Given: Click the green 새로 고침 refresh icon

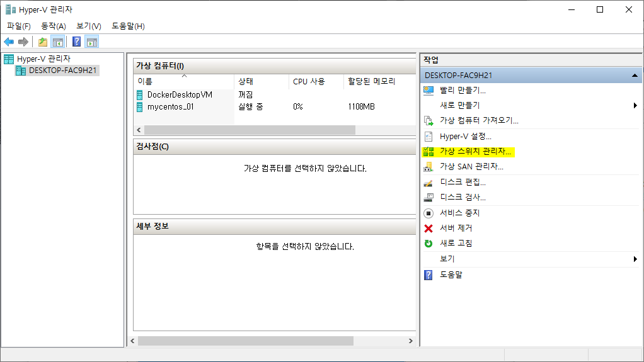Looking at the screenshot, I should 428,244.
